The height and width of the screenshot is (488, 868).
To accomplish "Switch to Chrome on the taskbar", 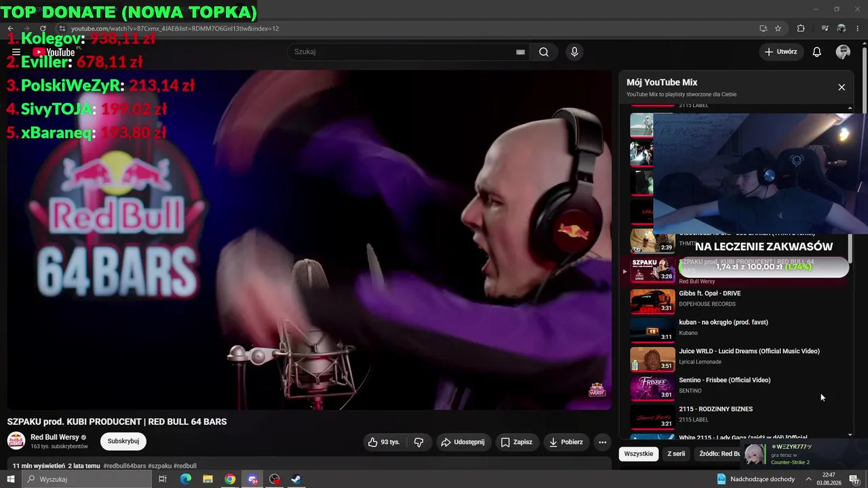I will pos(230,479).
